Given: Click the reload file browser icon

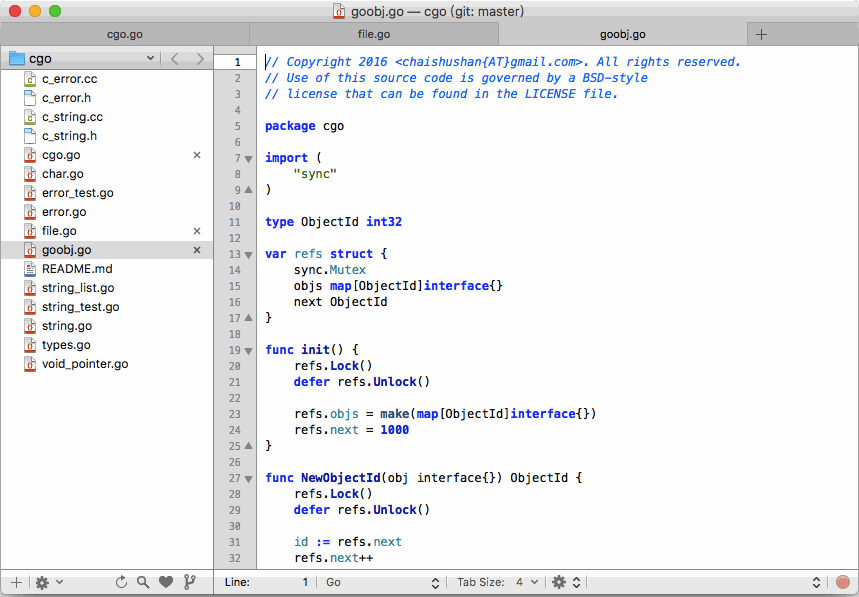Looking at the screenshot, I should (x=121, y=582).
